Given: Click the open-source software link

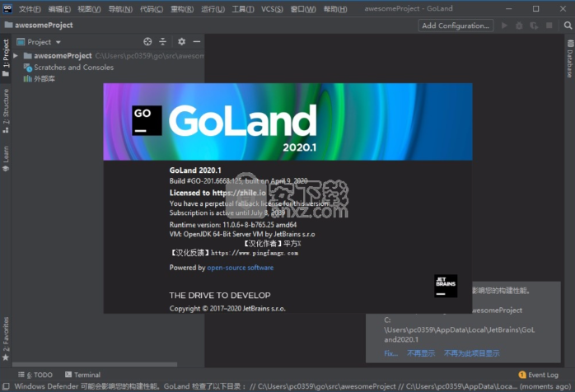Looking at the screenshot, I should tap(240, 268).
